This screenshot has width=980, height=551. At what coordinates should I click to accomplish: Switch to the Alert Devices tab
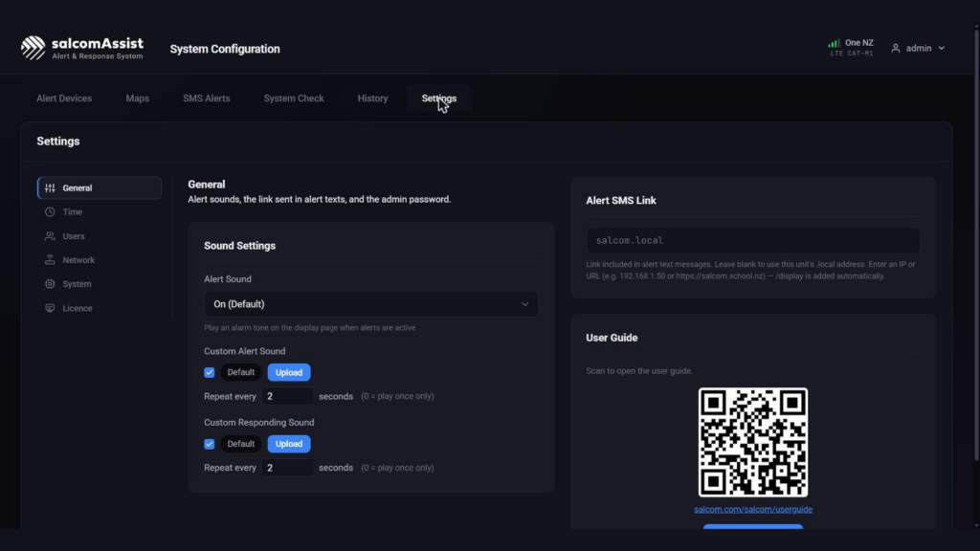coord(64,99)
